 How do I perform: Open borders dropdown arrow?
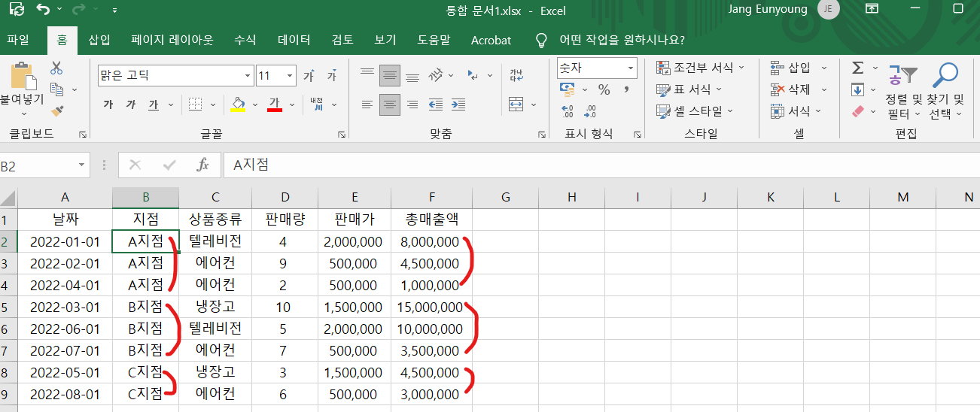213,105
